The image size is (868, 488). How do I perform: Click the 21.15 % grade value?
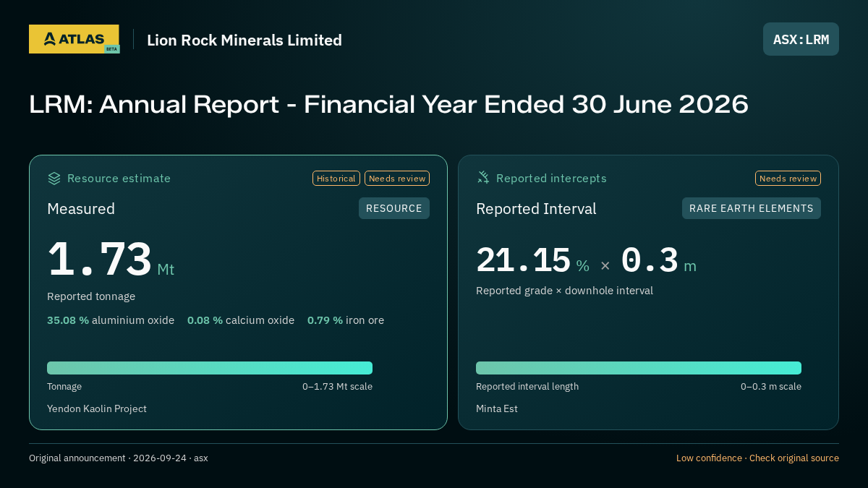532,261
